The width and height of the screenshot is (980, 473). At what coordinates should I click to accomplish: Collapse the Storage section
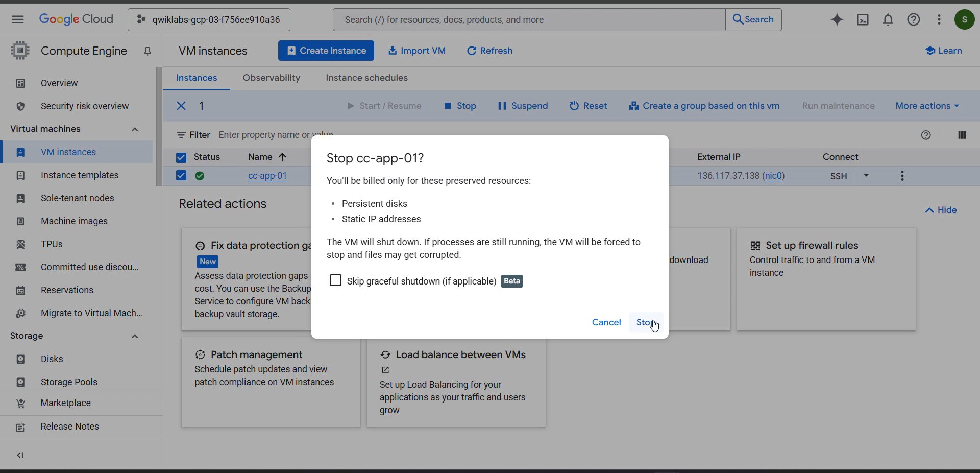(135, 336)
